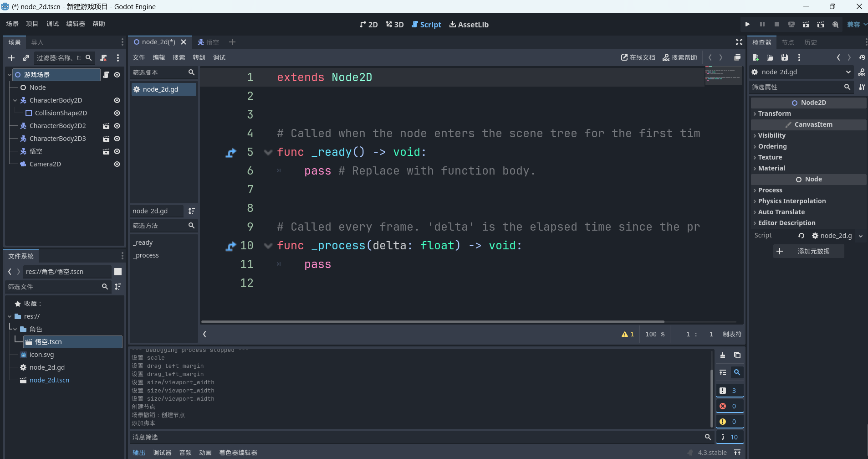Open 在线文档 online documentation

point(638,57)
